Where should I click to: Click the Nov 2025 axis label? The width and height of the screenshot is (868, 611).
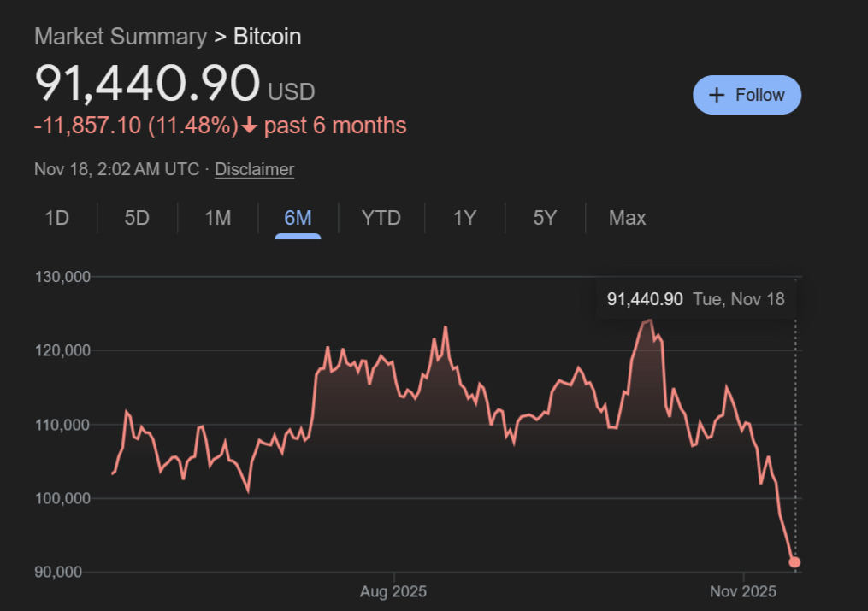click(743, 591)
